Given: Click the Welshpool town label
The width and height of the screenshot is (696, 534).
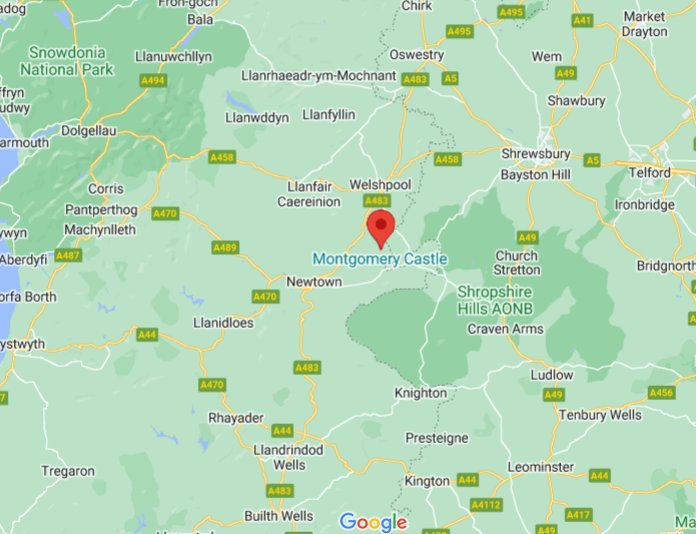Looking at the screenshot, I should tap(380, 184).
